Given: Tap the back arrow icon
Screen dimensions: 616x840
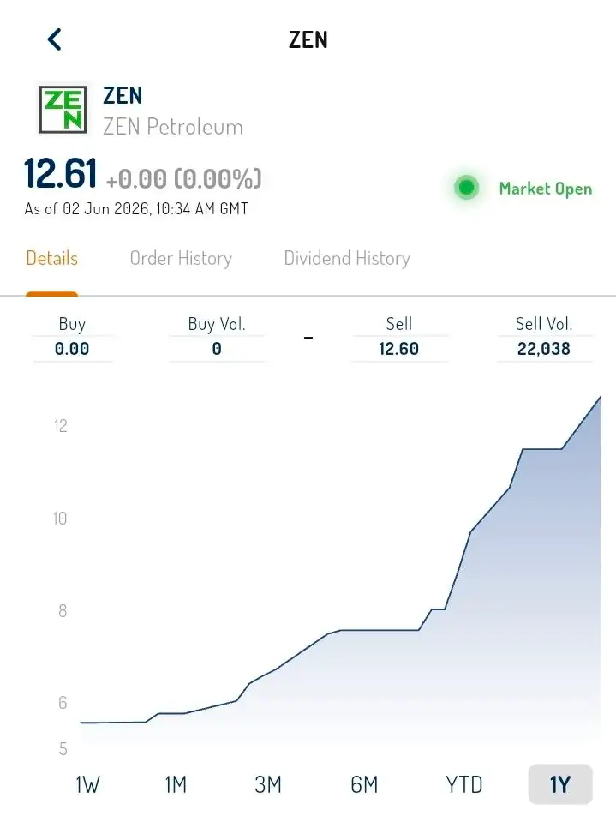Looking at the screenshot, I should tap(55, 39).
